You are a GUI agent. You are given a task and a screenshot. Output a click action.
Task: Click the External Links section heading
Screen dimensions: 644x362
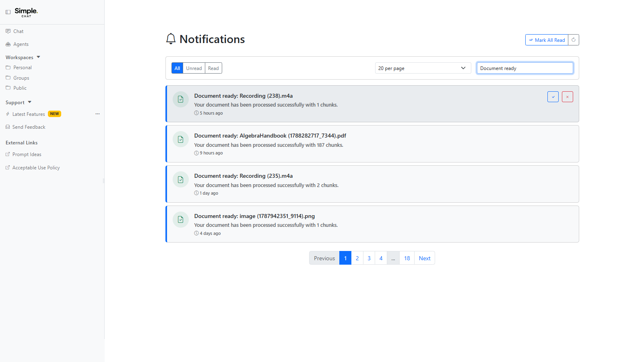click(22, 143)
